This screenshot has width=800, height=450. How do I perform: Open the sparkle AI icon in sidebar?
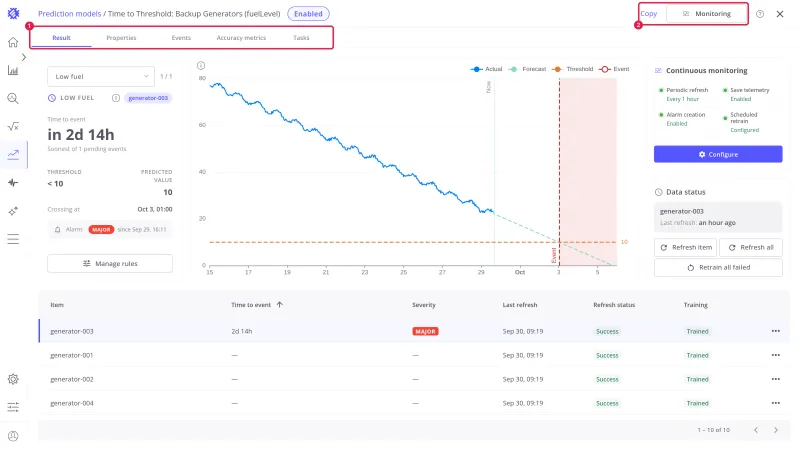(x=13, y=211)
